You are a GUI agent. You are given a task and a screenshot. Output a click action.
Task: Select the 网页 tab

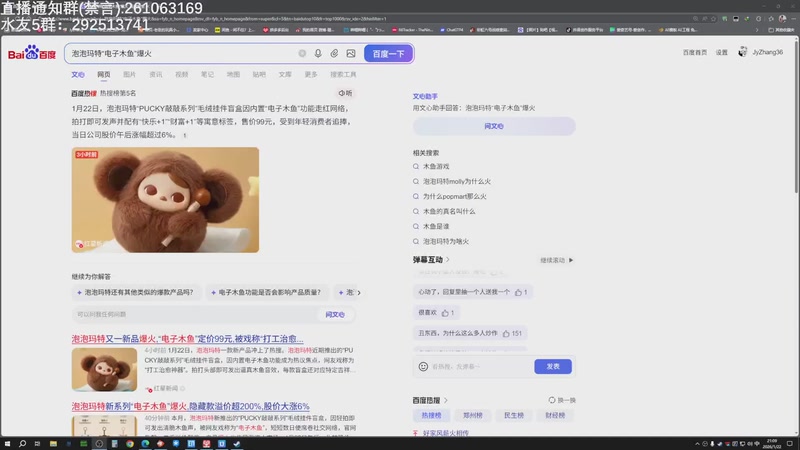click(x=104, y=74)
